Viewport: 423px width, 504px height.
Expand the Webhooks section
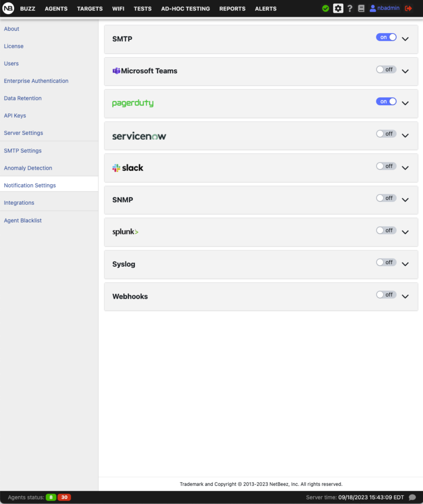point(405,296)
